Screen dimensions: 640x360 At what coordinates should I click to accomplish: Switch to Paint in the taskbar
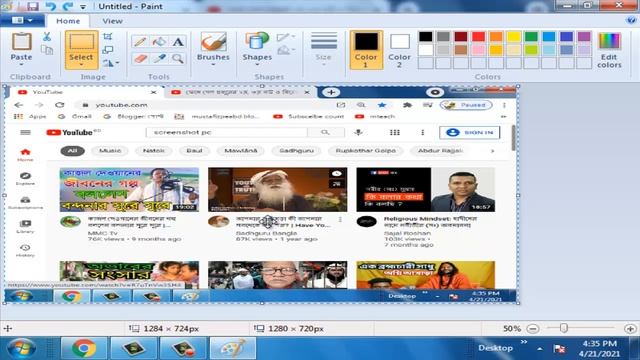(x=233, y=348)
